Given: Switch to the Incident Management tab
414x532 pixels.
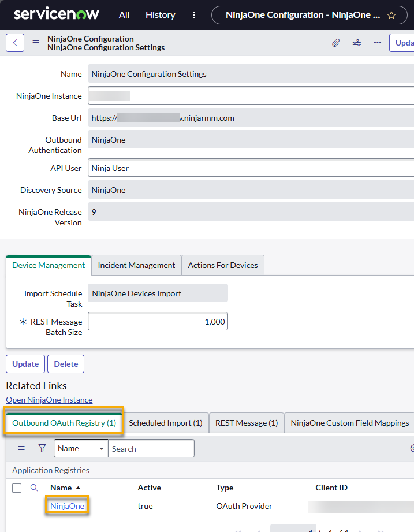Looking at the screenshot, I should [x=136, y=265].
